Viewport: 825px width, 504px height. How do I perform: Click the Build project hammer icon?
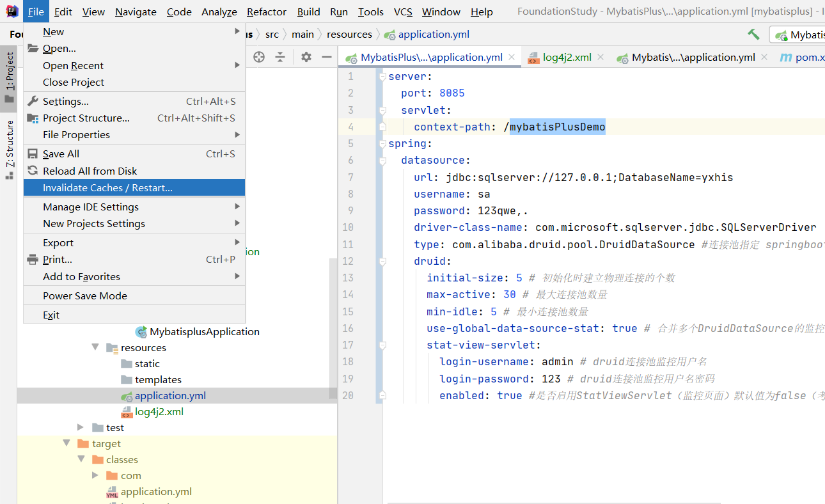pos(754,35)
